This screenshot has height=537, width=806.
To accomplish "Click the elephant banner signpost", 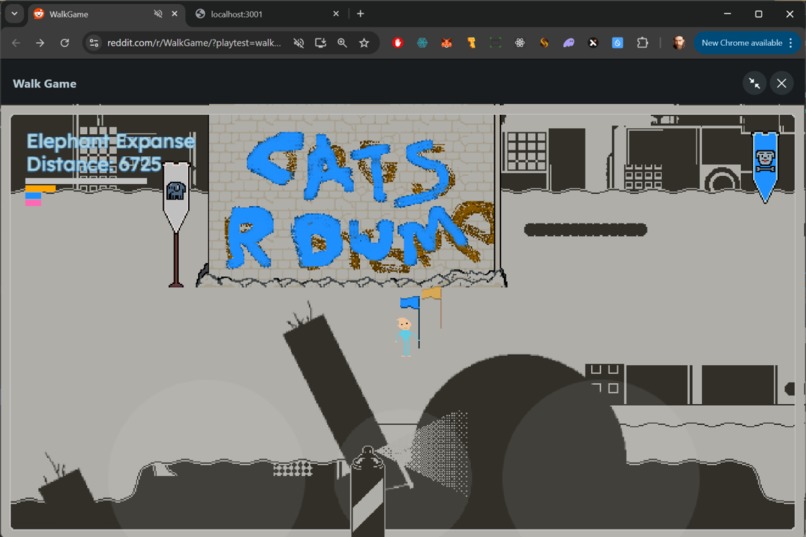I will (x=176, y=224).
